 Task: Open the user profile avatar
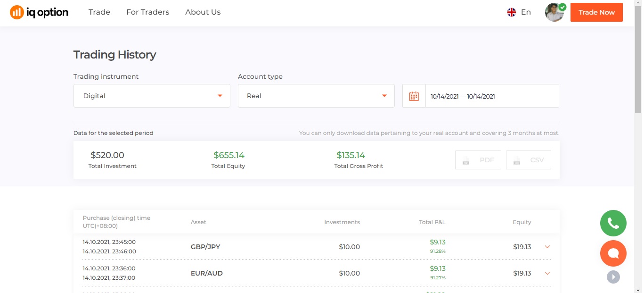554,12
